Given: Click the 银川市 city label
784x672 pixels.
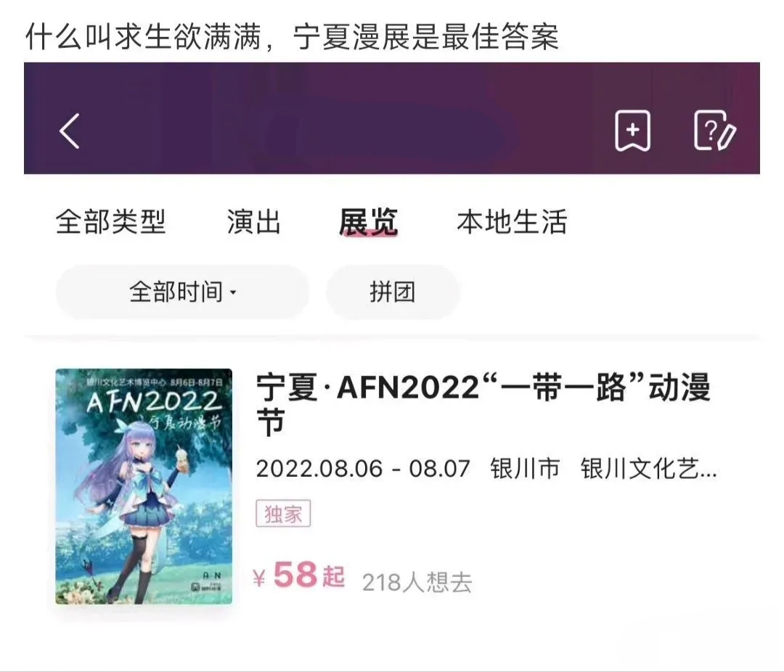Looking at the screenshot, I should [525, 469].
